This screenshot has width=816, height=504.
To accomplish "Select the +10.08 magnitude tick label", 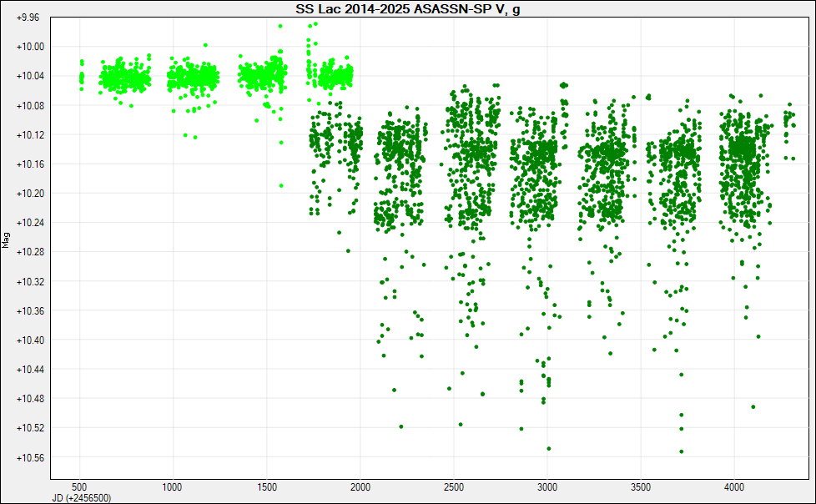I will (x=31, y=105).
